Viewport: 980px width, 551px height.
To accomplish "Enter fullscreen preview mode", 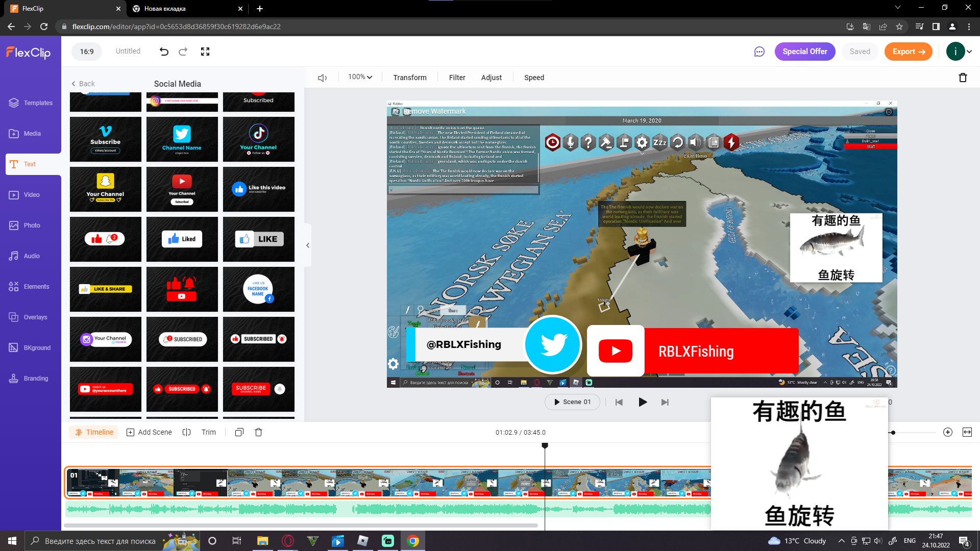I will coord(205,51).
